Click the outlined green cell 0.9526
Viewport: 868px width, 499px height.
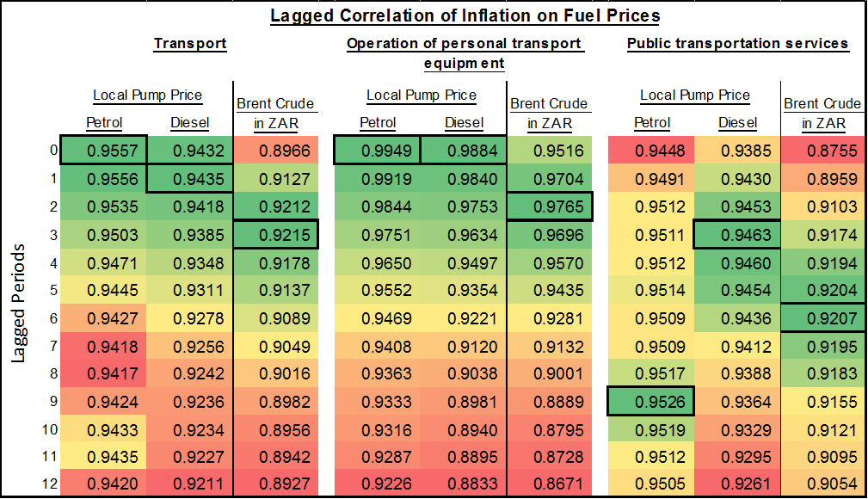click(651, 402)
